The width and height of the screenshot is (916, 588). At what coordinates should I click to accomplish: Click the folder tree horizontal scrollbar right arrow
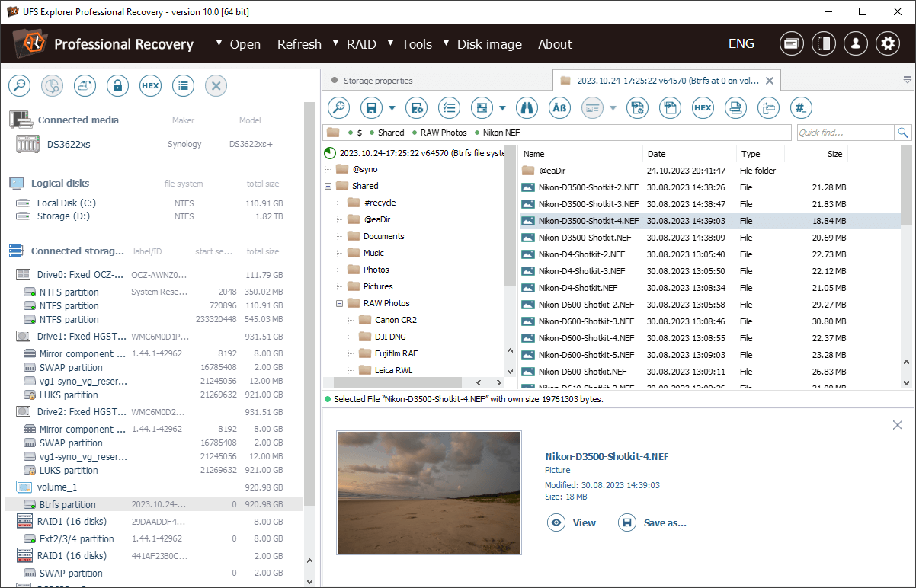(x=498, y=383)
